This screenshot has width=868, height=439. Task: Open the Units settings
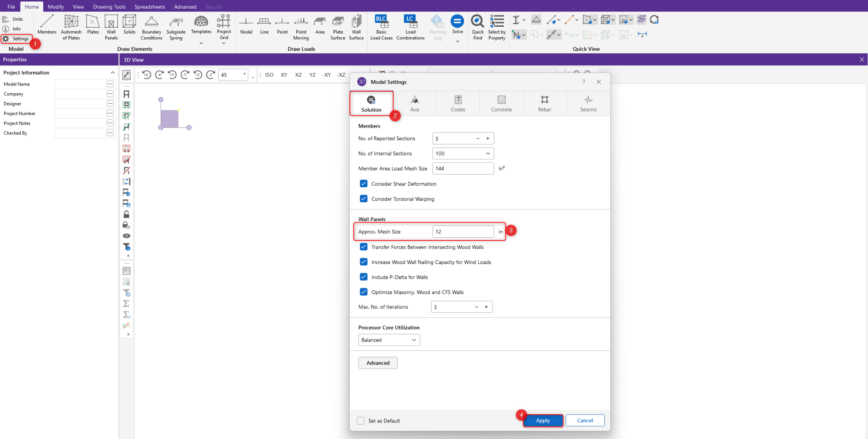tap(13, 19)
